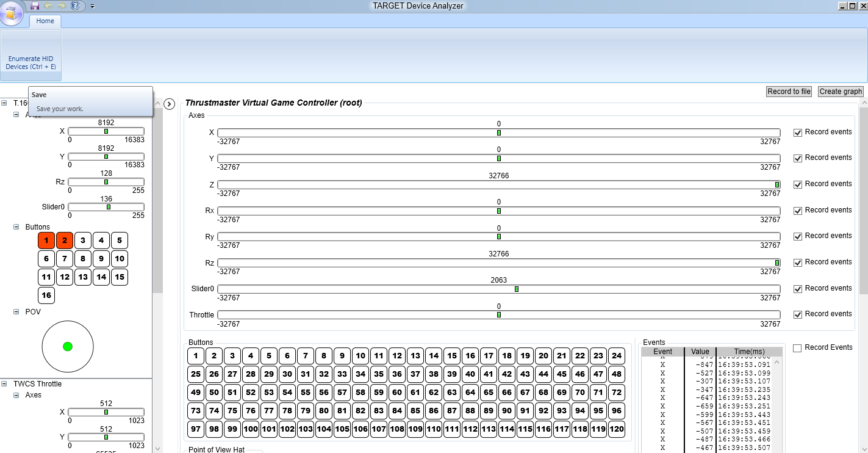Click the Save floppy disk icon
868x453 pixels.
coord(35,5)
